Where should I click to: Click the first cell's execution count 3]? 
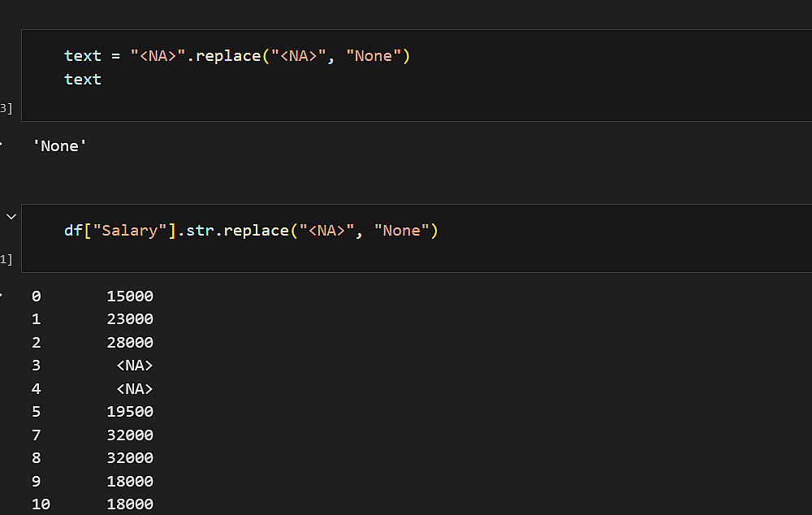pyautogui.click(x=6, y=109)
